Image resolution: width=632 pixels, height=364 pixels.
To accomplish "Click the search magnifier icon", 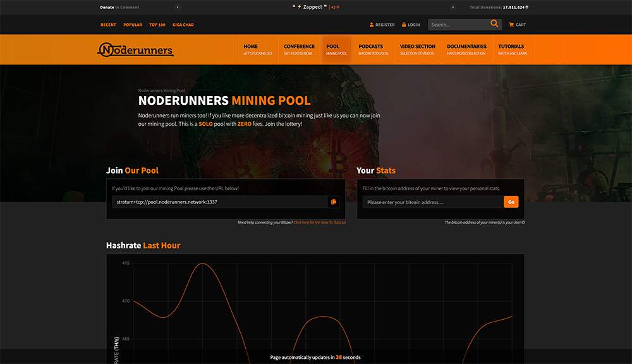I will click(x=494, y=24).
